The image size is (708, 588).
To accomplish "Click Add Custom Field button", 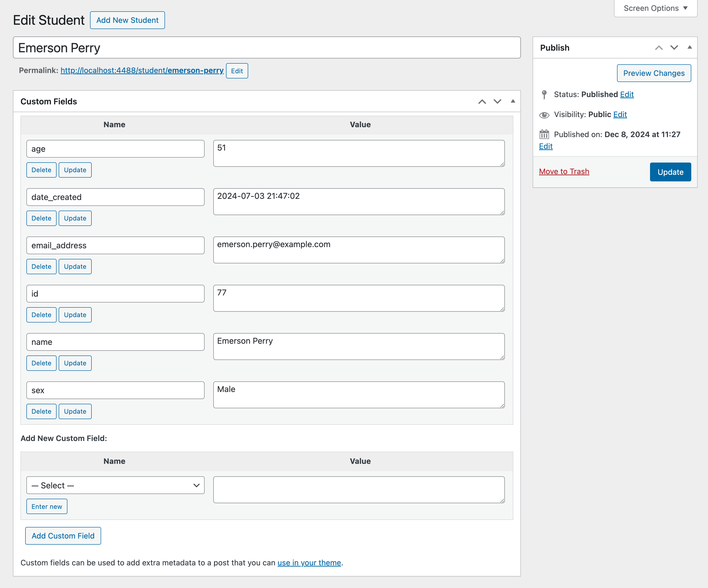I will (63, 536).
